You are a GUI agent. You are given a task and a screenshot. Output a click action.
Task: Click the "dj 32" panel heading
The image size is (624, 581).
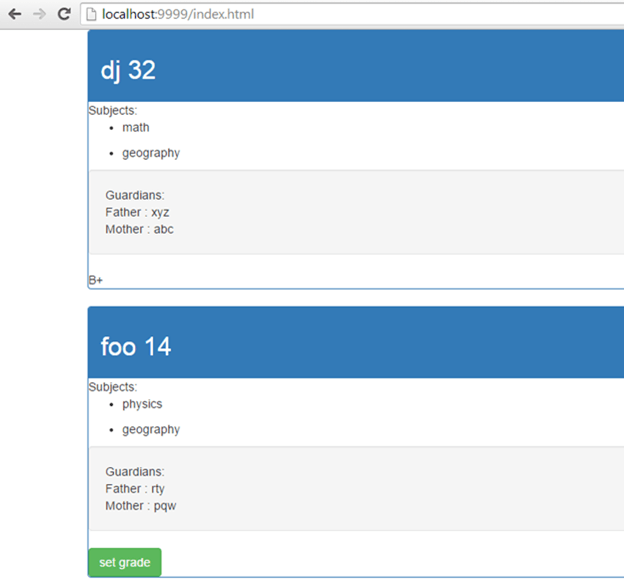pyautogui.click(x=128, y=70)
